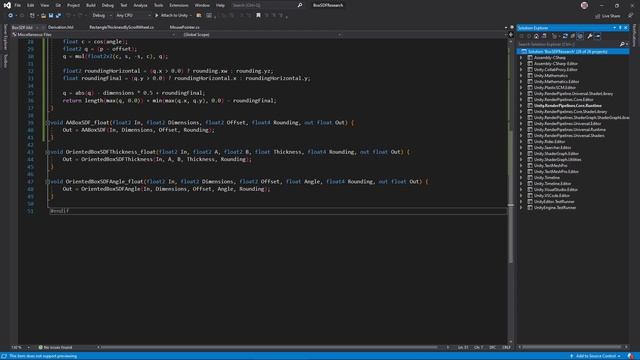Select the Solution BoxSDFResearch root node
Image resolution: width=640 pixels, height=360 pixels.
573,51
